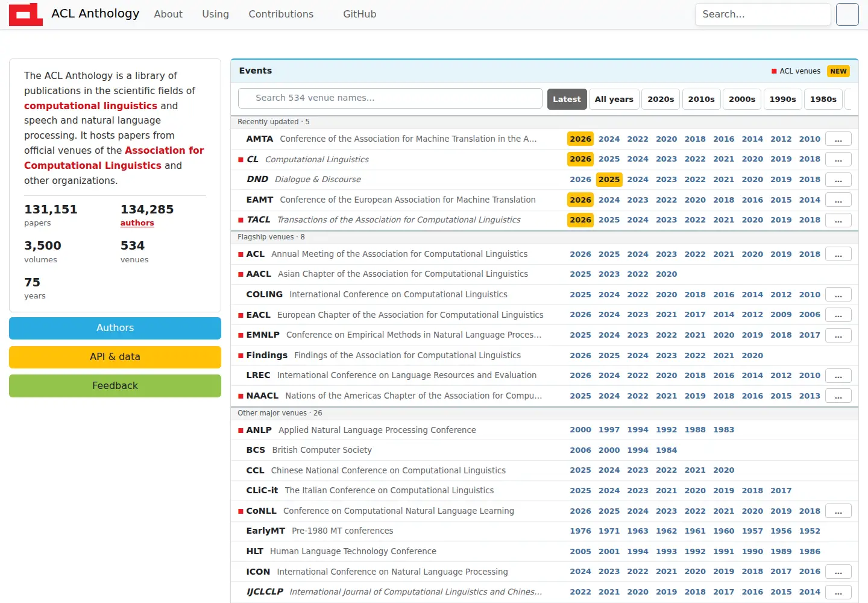Open the authors link under 134,285

137,223
